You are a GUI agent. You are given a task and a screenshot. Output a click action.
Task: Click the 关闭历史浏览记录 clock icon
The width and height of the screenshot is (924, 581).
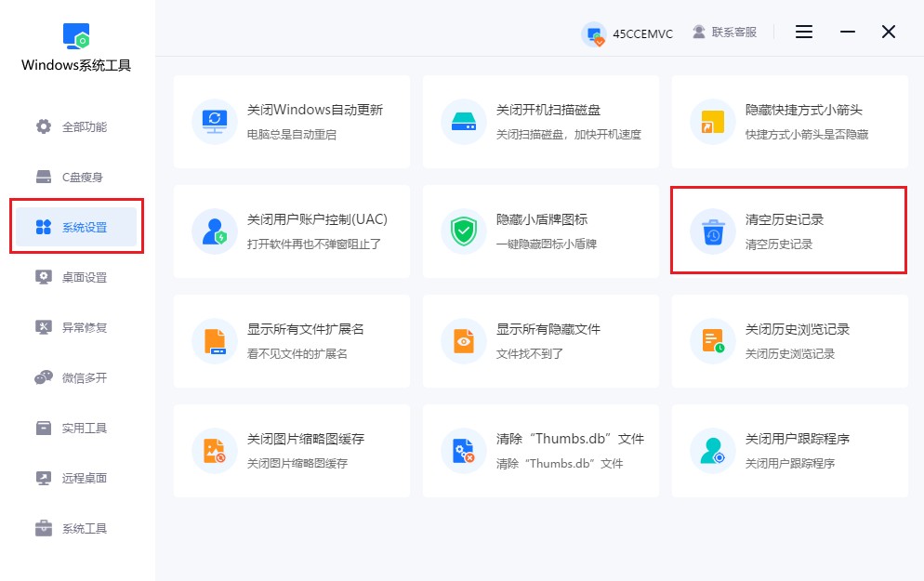[x=712, y=340]
